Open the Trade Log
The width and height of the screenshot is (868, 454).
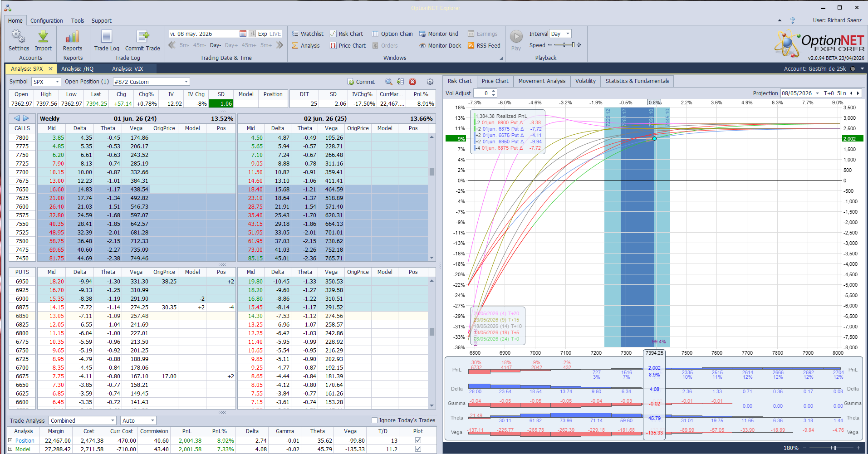click(x=107, y=40)
